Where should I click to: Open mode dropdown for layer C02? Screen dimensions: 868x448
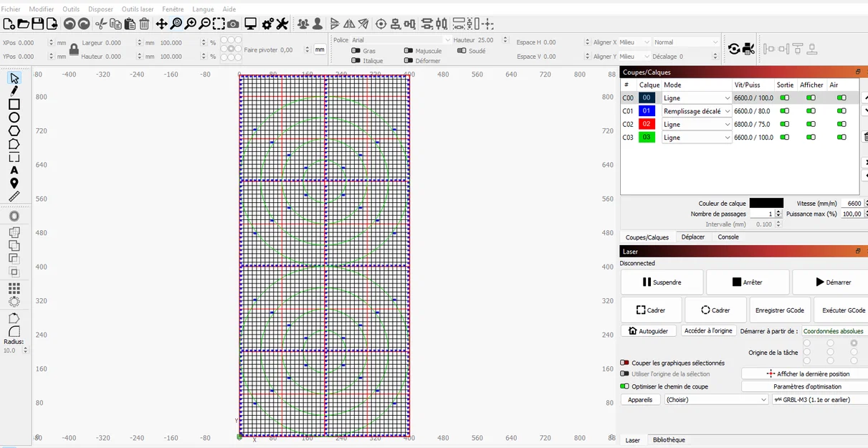pyautogui.click(x=696, y=125)
